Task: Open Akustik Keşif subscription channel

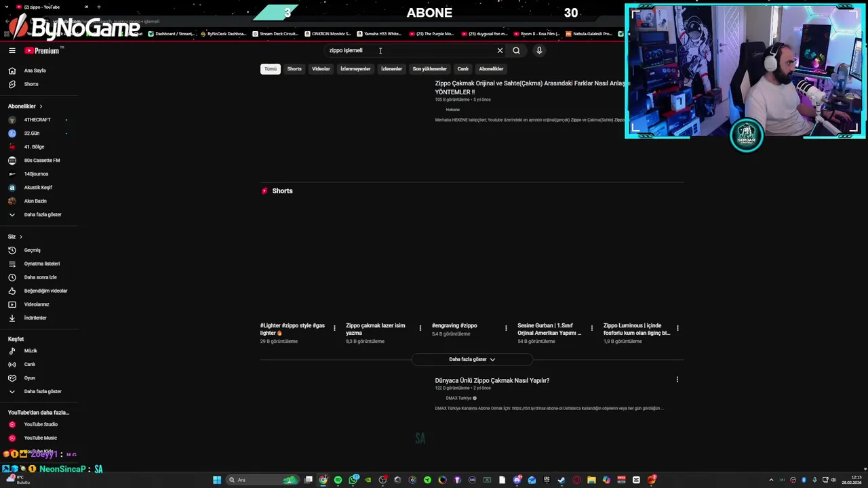Action: coord(38,188)
